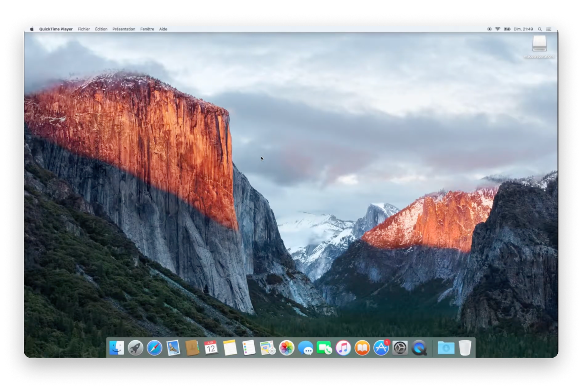Open QuickTime Player application menu
This screenshot has height=392, width=580.
[x=56, y=29]
